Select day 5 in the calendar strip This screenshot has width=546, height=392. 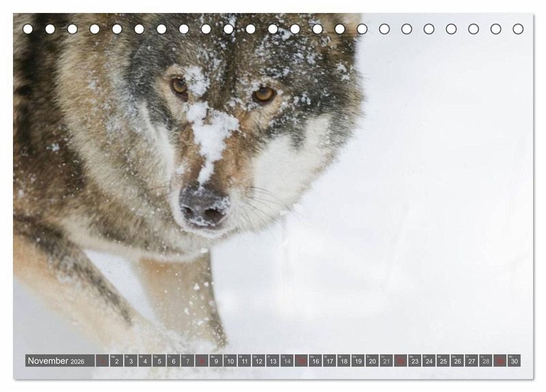point(159,361)
